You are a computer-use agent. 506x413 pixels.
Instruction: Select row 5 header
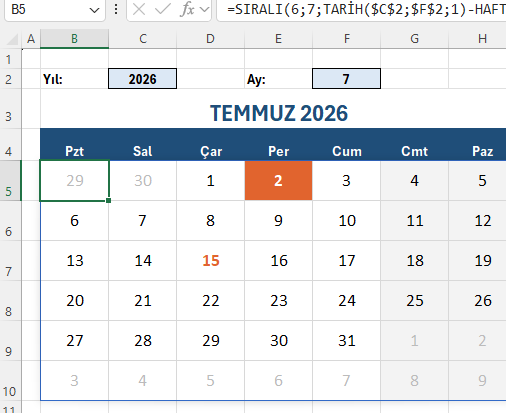coord(11,181)
